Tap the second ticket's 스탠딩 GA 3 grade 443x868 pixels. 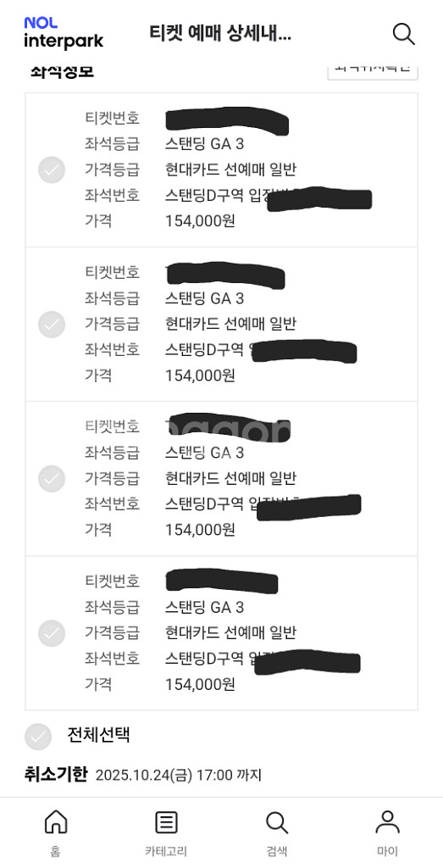tap(205, 299)
